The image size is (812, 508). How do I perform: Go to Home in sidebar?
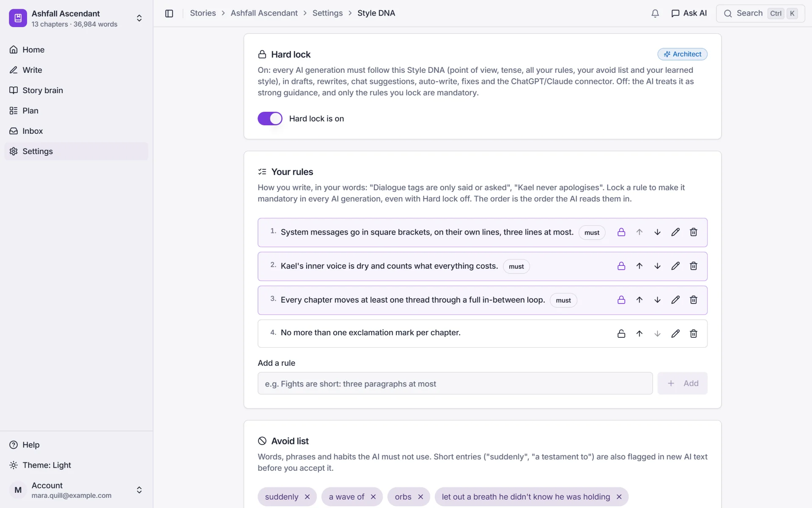coord(76,50)
